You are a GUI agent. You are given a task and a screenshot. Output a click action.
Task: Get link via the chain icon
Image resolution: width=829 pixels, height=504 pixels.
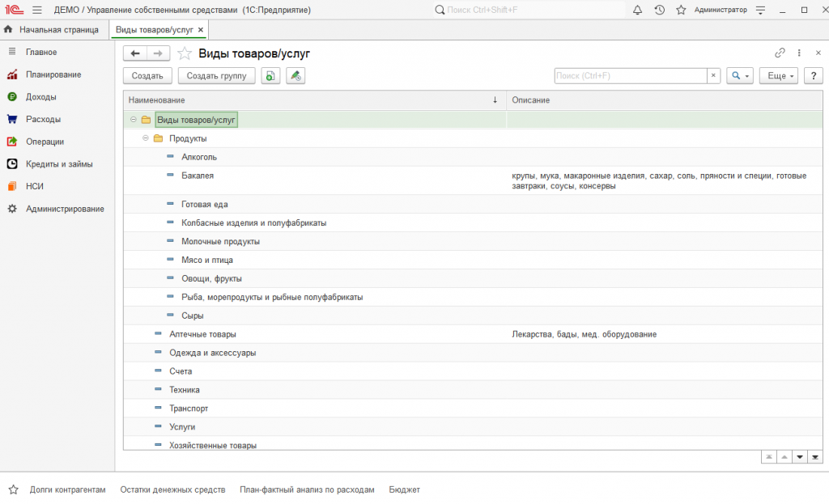(x=780, y=53)
